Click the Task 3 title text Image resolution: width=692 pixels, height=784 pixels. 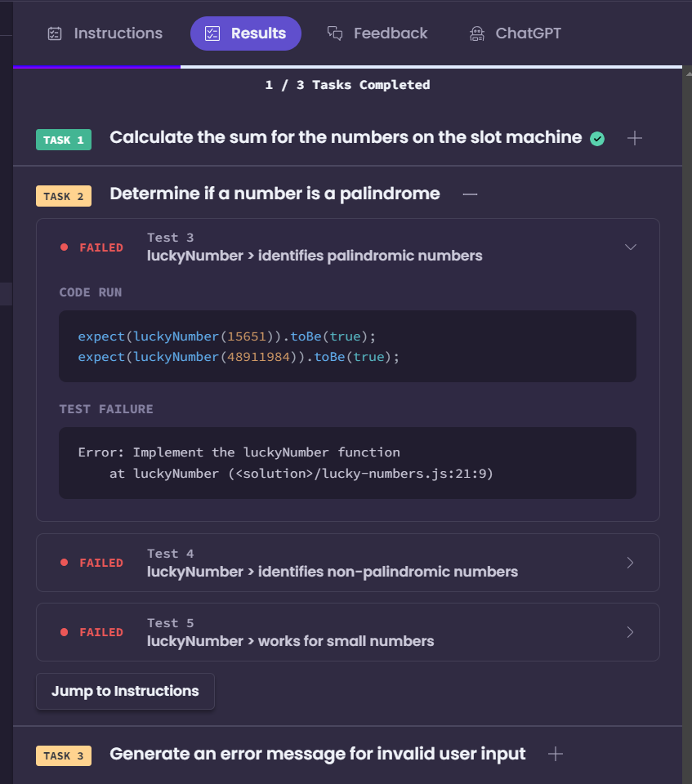point(317,754)
